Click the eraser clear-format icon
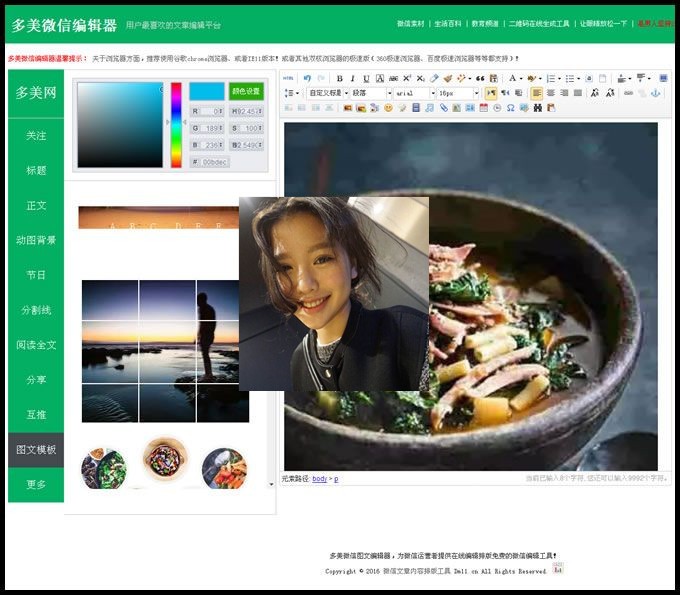The image size is (680, 595). coord(434,78)
